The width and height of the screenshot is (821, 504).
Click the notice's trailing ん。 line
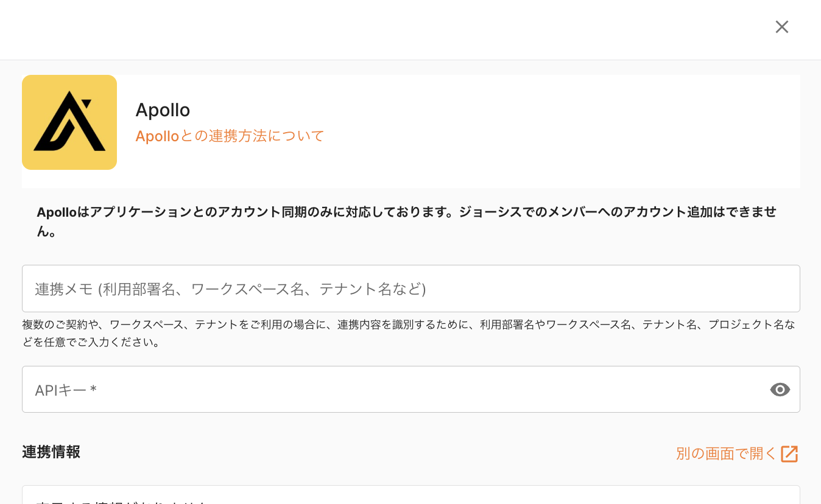(47, 232)
